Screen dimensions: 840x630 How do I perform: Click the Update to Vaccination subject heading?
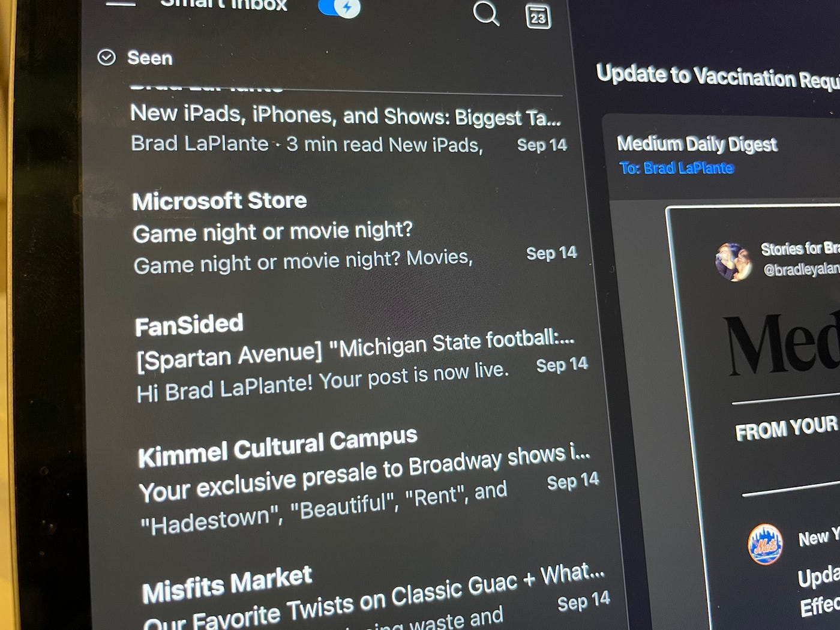click(x=718, y=76)
